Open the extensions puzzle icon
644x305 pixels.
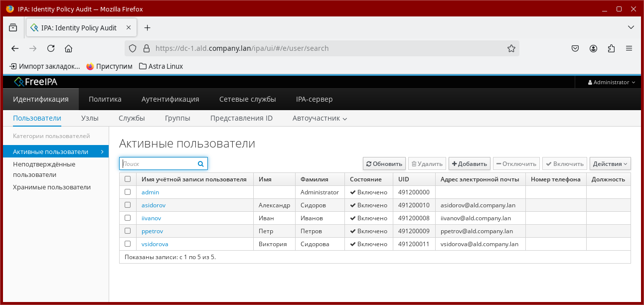(x=611, y=48)
